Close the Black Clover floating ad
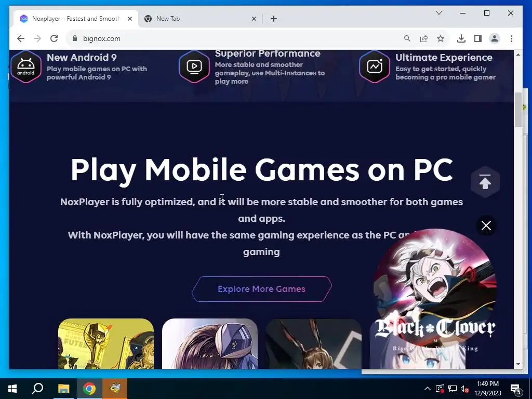532x399 pixels. click(x=486, y=225)
